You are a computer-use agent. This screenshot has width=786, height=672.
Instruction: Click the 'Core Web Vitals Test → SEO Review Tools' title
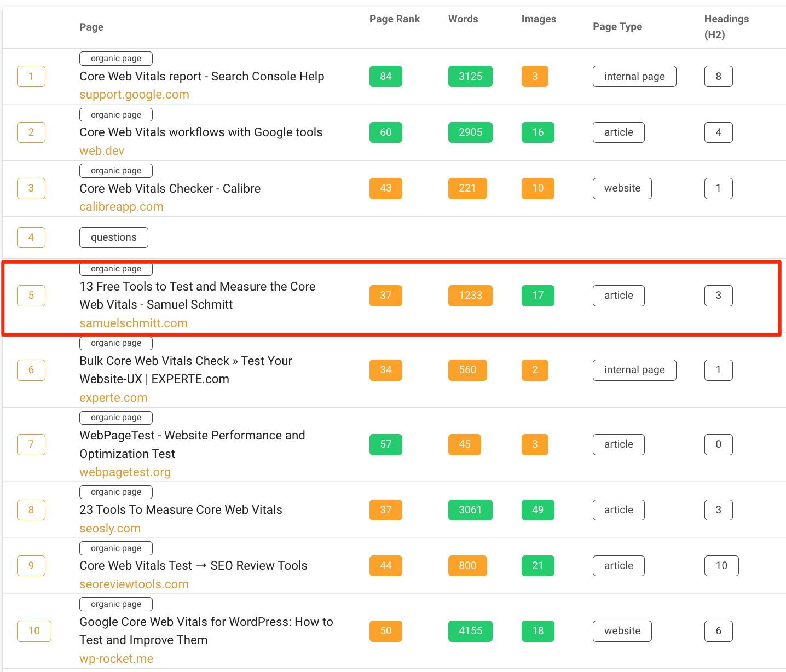pos(193,566)
